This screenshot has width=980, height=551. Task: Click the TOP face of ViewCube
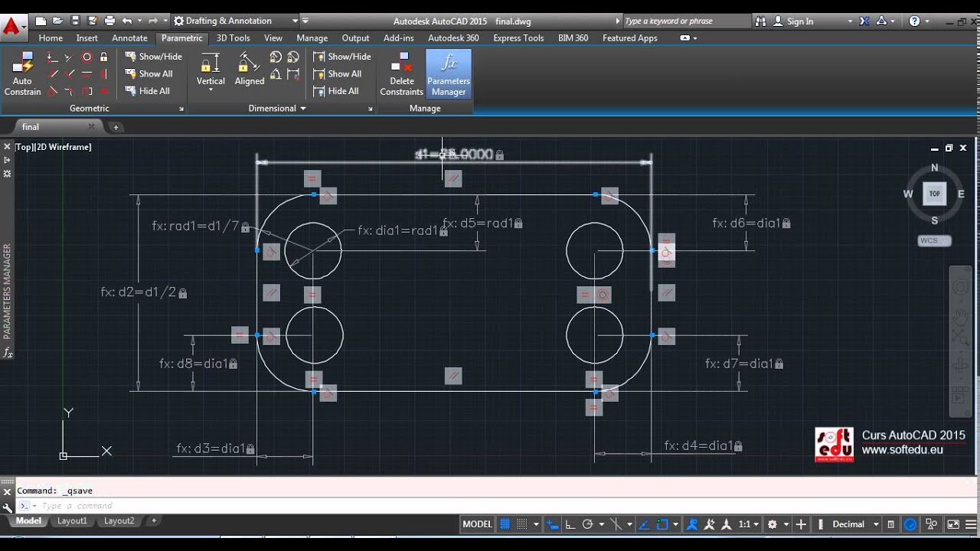tap(934, 194)
